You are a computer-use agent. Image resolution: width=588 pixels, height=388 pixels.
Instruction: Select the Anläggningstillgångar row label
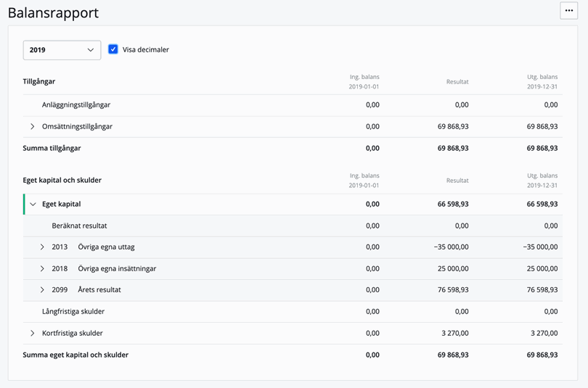point(76,105)
